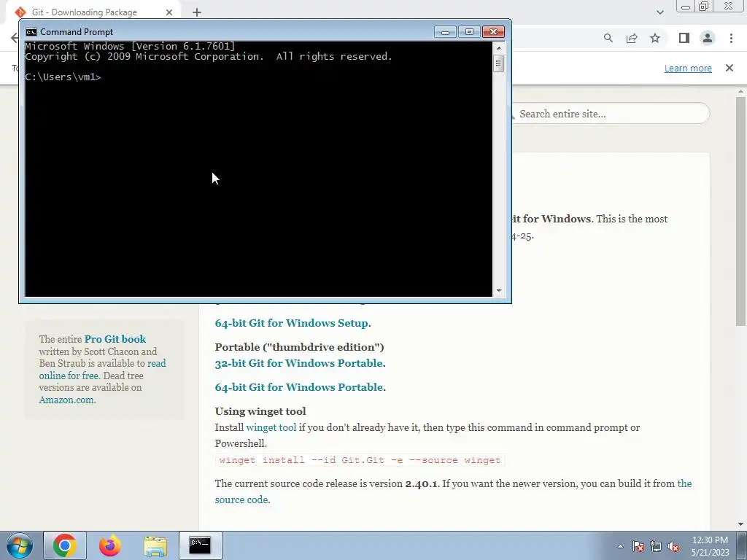Minimize the Command Prompt window
Viewport: 747px width, 560px height.
446,32
